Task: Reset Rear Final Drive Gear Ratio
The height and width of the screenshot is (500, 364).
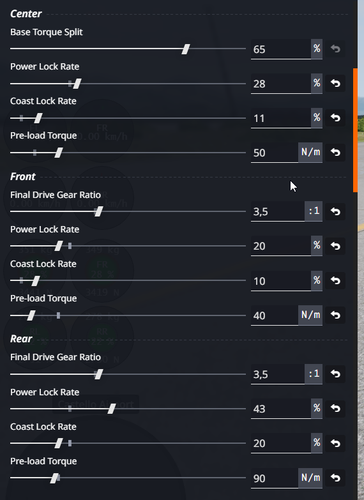Action: tap(335, 374)
